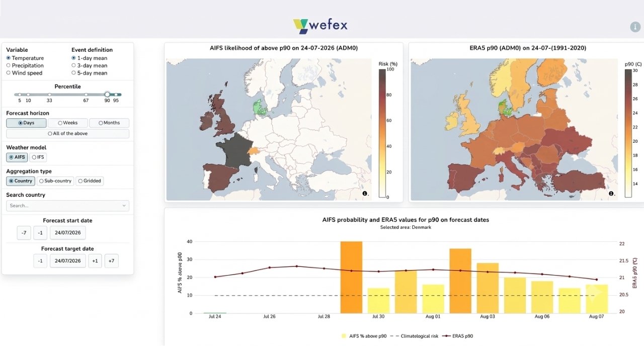Toggle ERA5 p90 legend entry
Screen dimensions: 644x362
pyautogui.click(x=457, y=336)
